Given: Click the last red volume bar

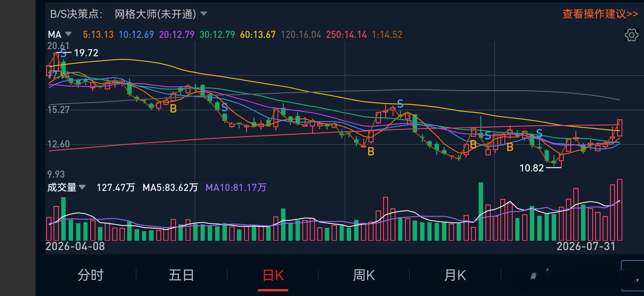Looking at the screenshot, I should click(619, 210).
